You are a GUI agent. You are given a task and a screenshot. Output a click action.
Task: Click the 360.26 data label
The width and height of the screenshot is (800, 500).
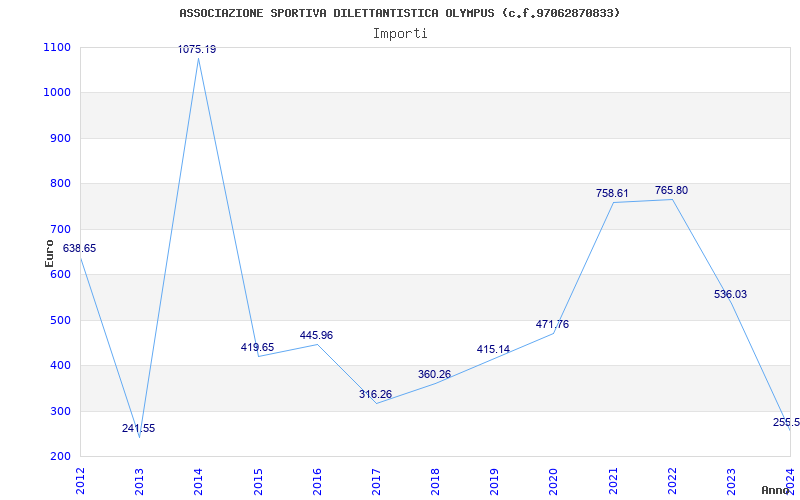(x=435, y=374)
